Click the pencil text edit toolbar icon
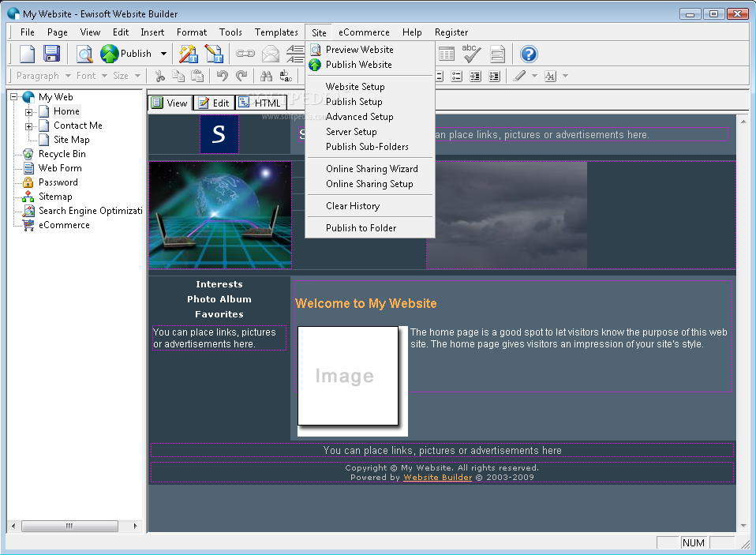This screenshot has height=555, width=756. coord(214,54)
